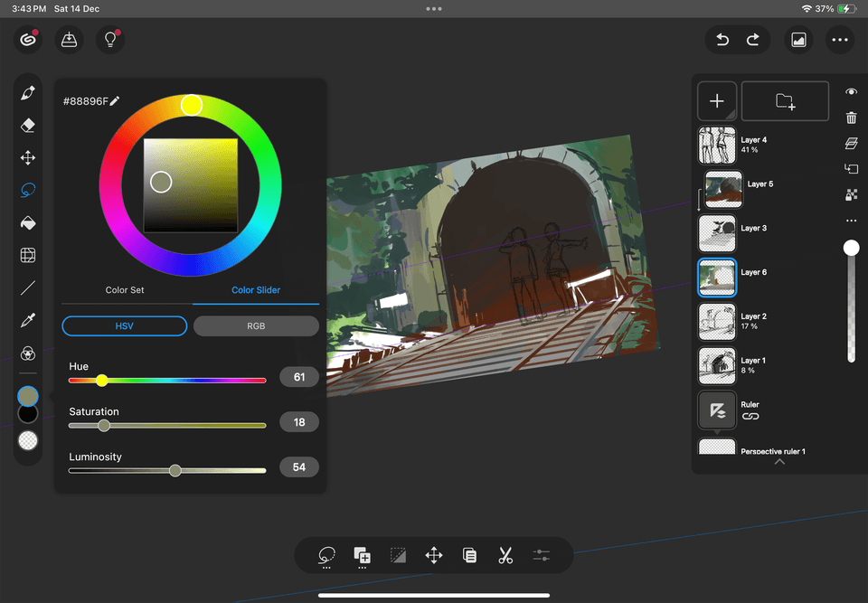Image resolution: width=868 pixels, height=603 pixels.
Task: Copy the selection from the launcher
Action: coord(469,555)
